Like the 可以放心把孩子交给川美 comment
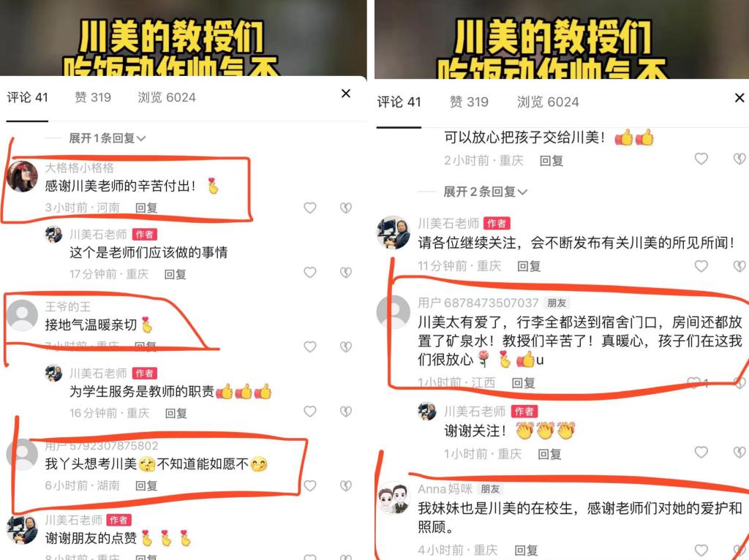The width and height of the screenshot is (749, 560). 701,159
